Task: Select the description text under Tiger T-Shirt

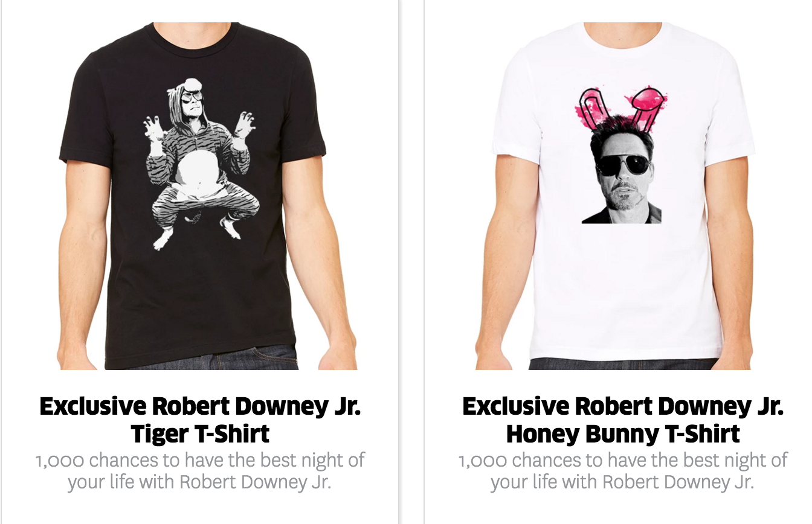Action: tap(200, 471)
